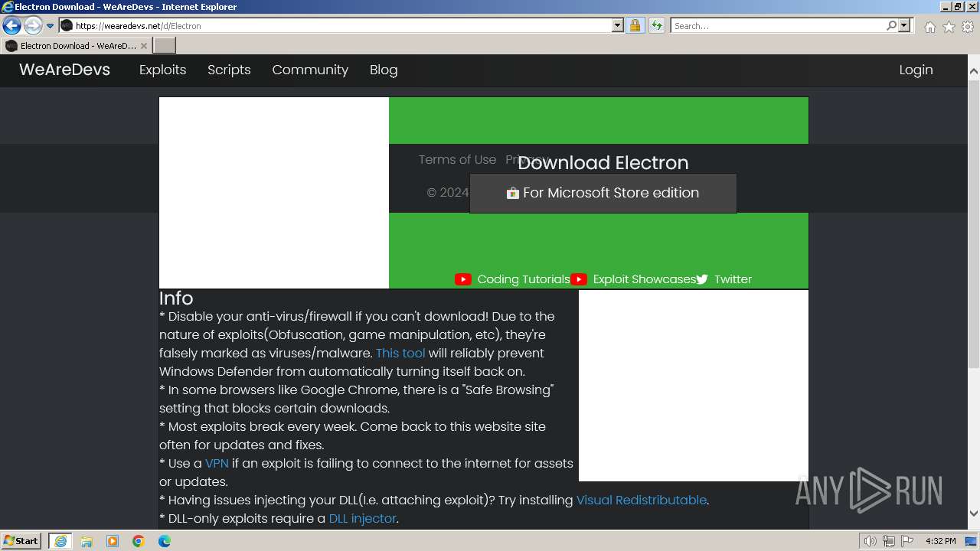Click For Microsoft Store edition button

point(603,193)
